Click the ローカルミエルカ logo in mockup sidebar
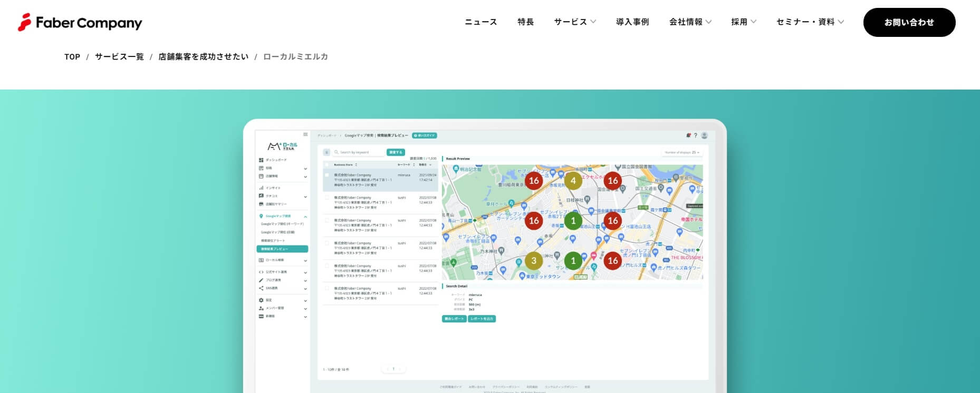 (x=283, y=146)
